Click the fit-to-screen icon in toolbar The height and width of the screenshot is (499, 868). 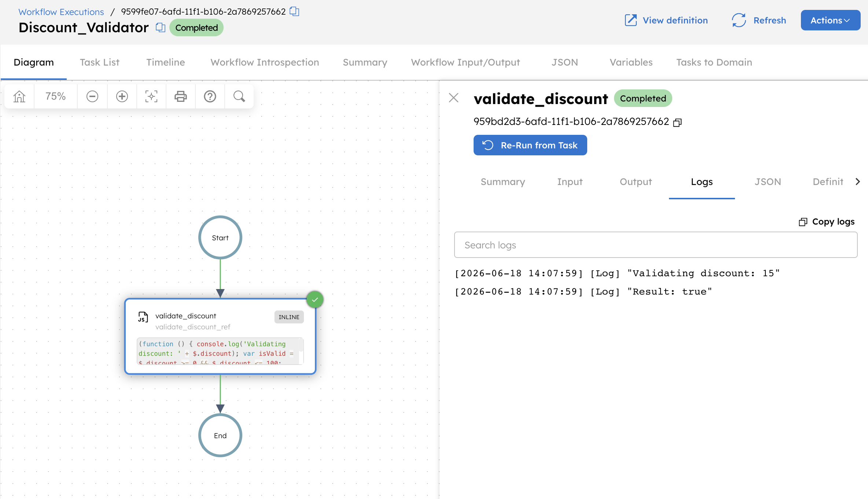pyautogui.click(x=151, y=96)
